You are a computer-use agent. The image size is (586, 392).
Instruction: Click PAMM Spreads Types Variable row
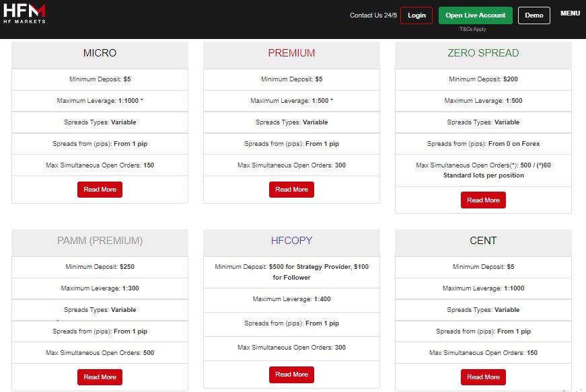tap(100, 310)
